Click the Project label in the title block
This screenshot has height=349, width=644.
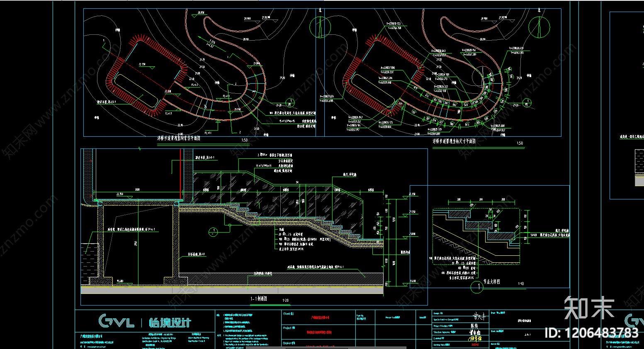point(289,328)
